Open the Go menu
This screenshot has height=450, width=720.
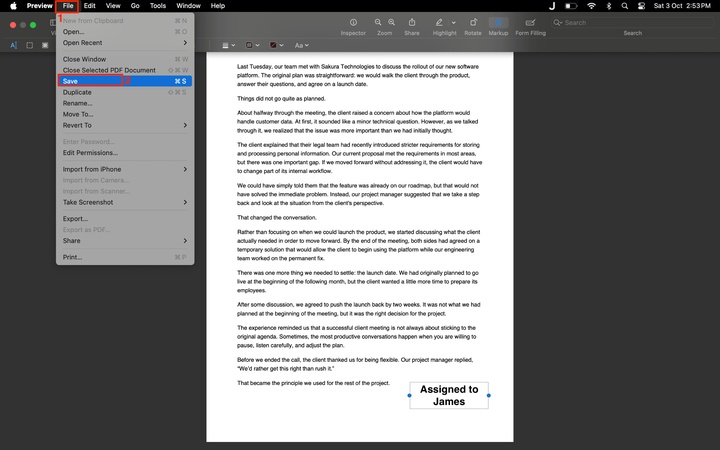click(x=135, y=6)
